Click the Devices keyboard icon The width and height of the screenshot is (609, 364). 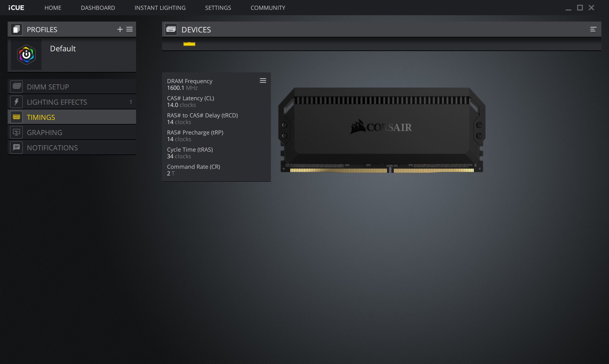click(x=171, y=29)
